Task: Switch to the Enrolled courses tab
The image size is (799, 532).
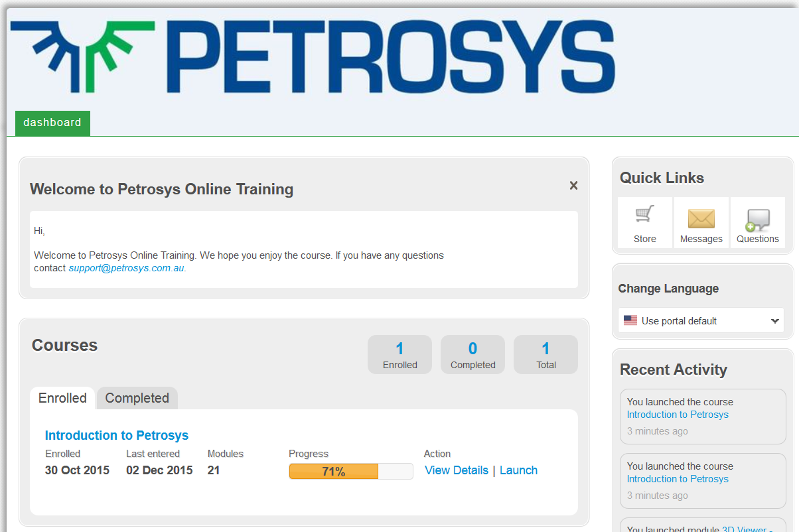Action: [x=62, y=398]
